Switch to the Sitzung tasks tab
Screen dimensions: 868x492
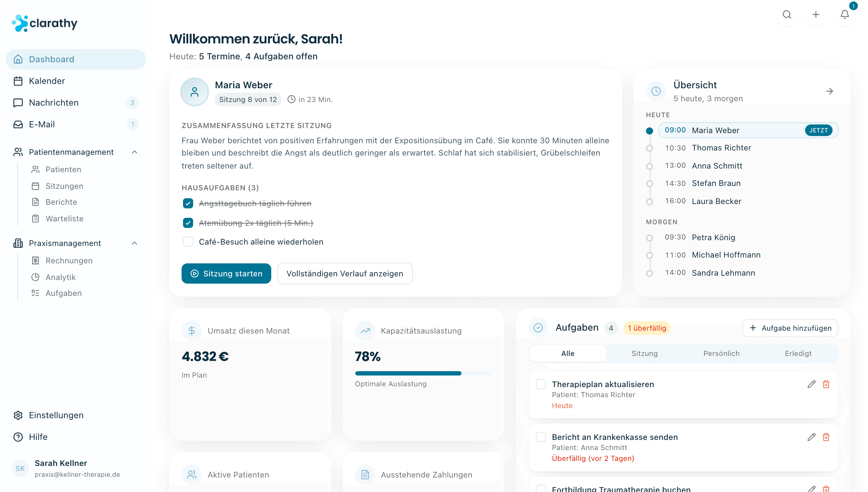(x=644, y=353)
